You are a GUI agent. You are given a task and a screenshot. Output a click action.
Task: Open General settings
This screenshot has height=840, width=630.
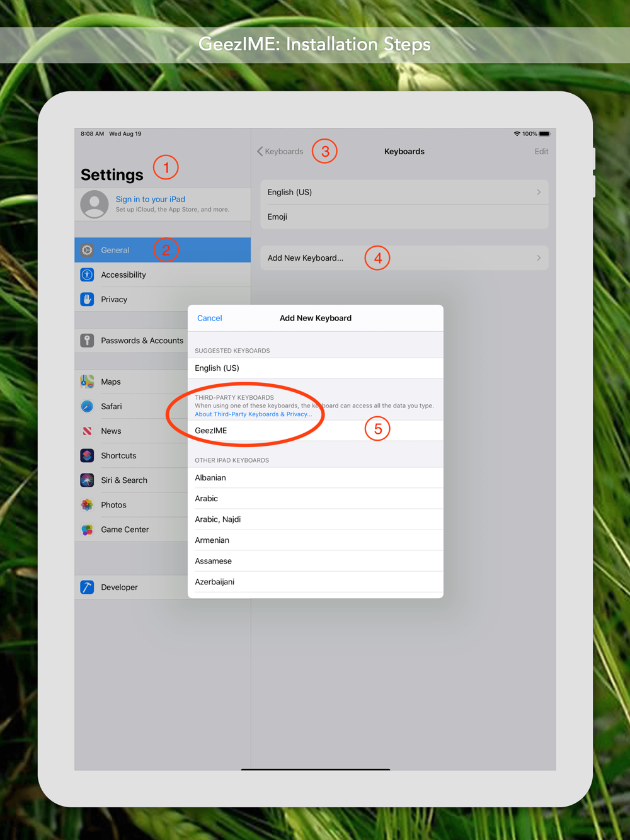tap(163, 250)
